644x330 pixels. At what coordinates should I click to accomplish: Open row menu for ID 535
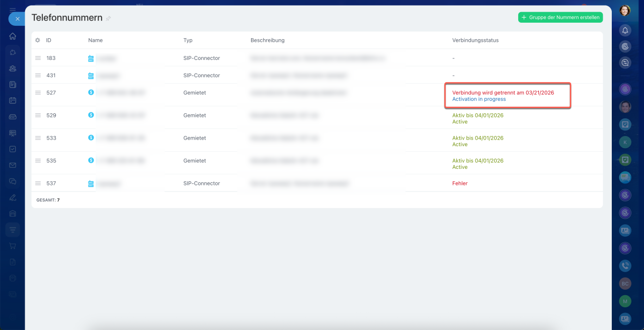click(x=38, y=161)
